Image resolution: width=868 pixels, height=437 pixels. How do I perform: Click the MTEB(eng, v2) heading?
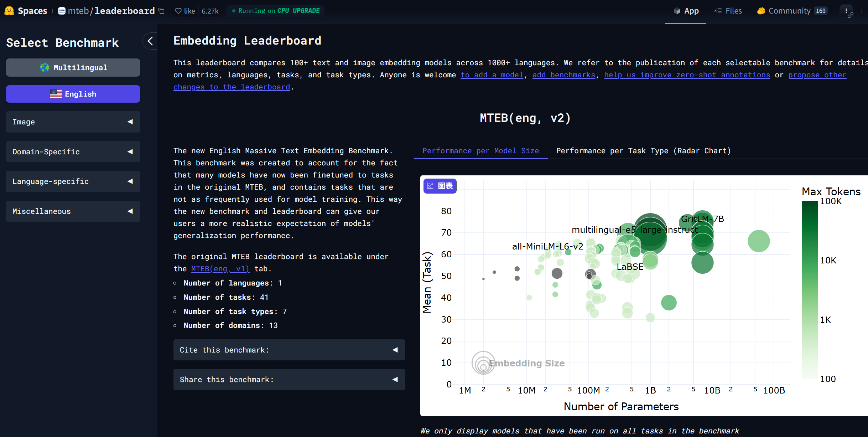[x=525, y=118]
